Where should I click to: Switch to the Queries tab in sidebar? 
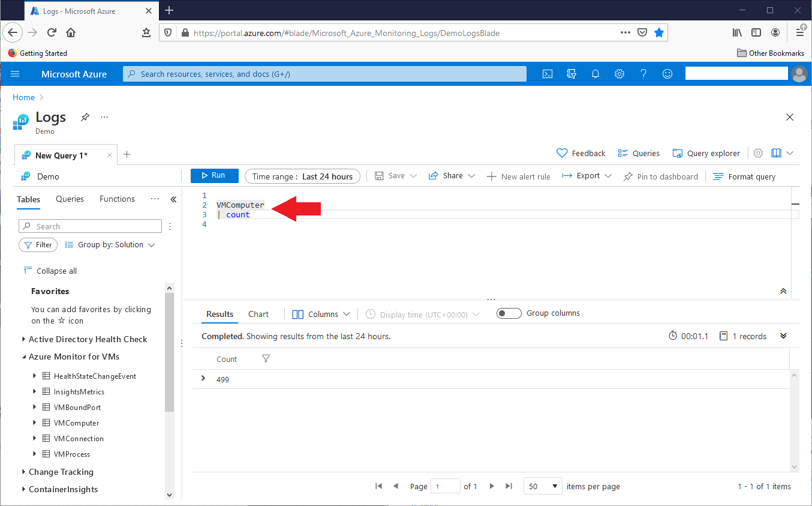click(70, 199)
